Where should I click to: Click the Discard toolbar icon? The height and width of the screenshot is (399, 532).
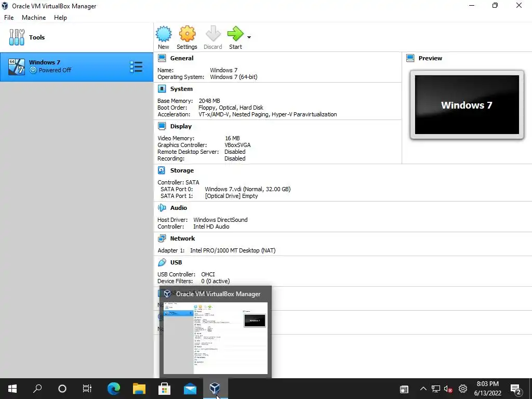(213, 34)
